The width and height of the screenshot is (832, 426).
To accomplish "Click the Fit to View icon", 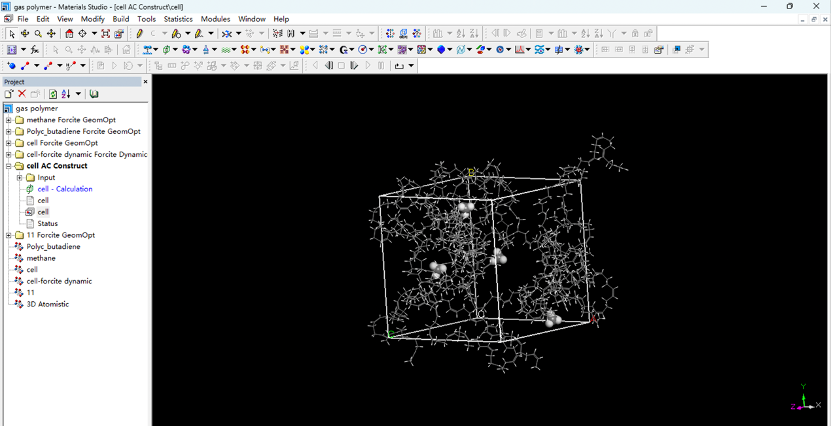I will pos(106,33).
